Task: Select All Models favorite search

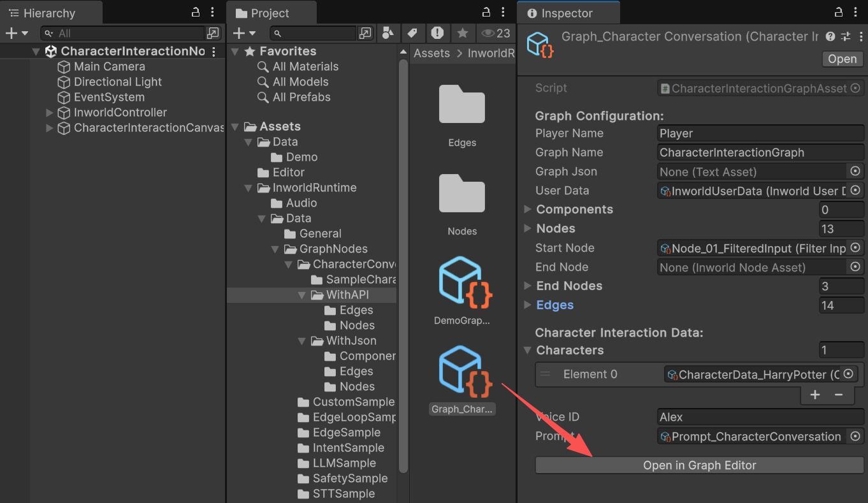Action: coord(300,82)
